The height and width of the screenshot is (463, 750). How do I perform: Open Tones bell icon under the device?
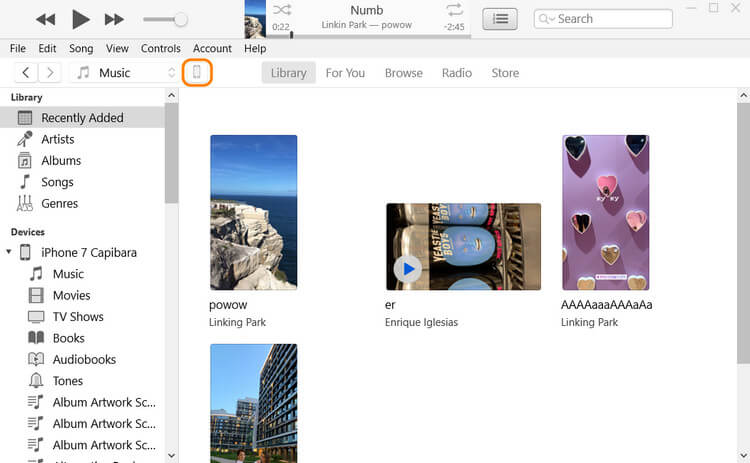point(36,381)
